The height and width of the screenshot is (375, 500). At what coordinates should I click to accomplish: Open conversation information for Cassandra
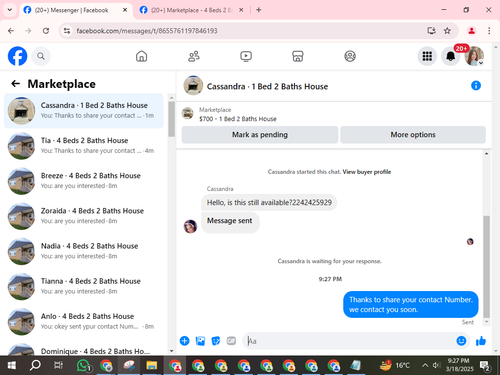pos(476,86)
